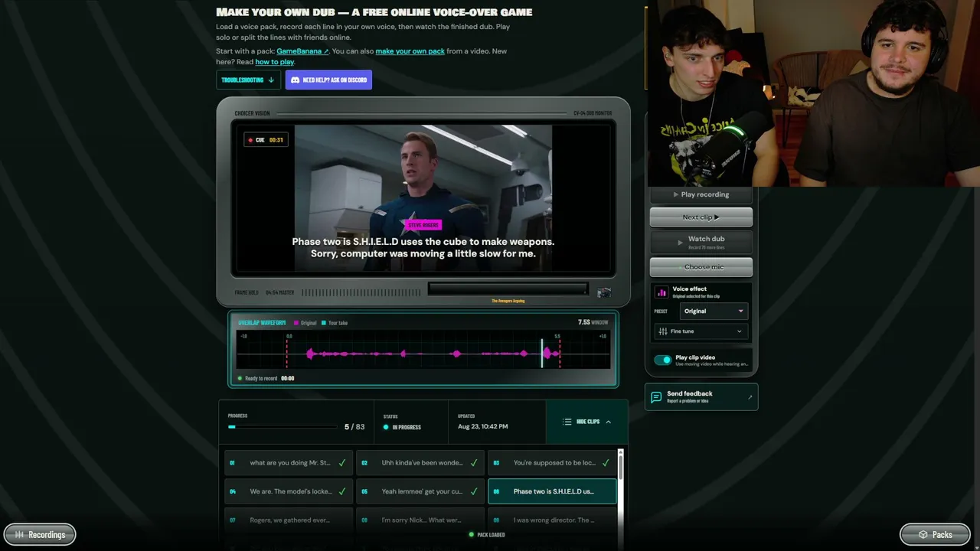The height and width of the screenshot is (551, 980).
Task: Open the GameBanana link
Action: [302, 51]
